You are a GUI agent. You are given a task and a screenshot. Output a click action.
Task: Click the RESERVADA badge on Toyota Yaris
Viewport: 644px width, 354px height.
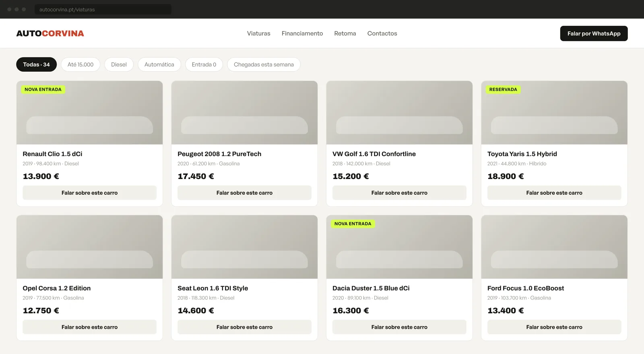[503, 89]
